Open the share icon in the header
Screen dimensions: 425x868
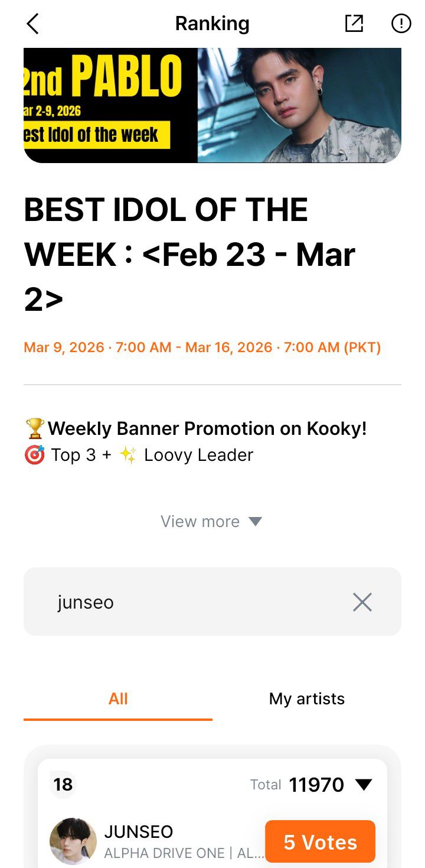354,24
